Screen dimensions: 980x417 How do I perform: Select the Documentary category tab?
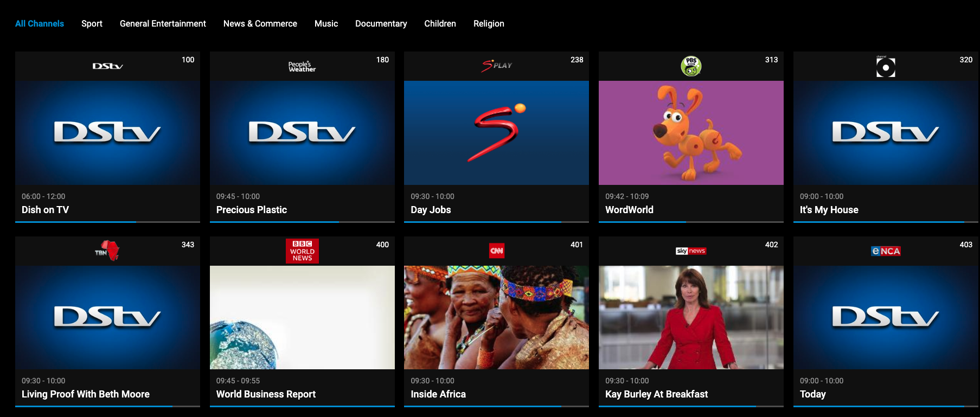click(x=381, y=24)
